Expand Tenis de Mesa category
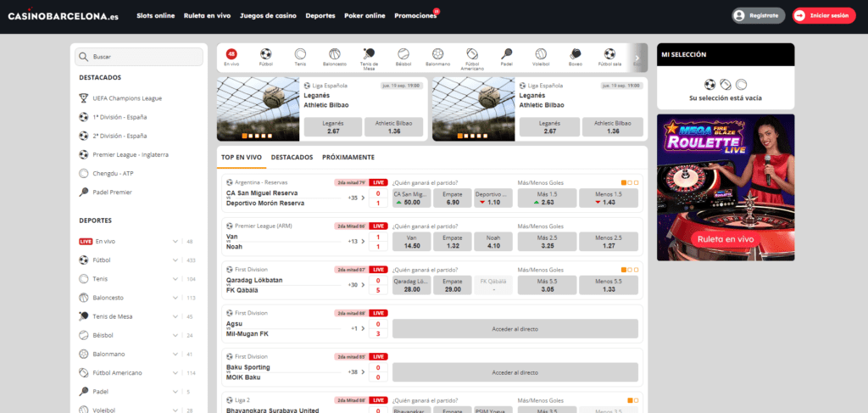Image resolution: width=868 pixels, height=413 pixels. coord(175,316)
